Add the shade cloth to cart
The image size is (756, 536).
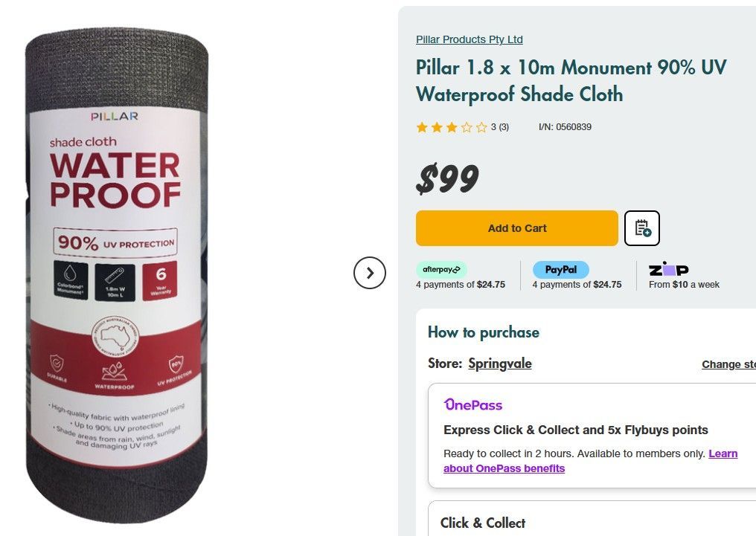tap(516, 228)
